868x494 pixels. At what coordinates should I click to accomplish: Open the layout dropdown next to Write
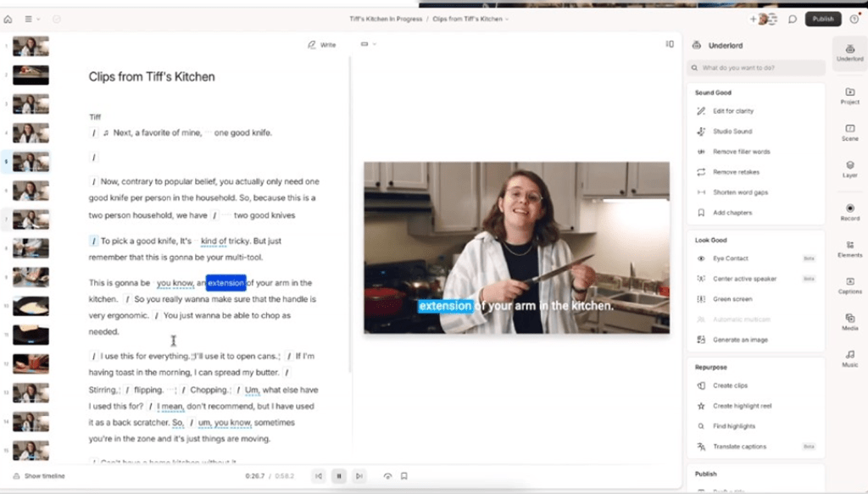tap(365, 44)
